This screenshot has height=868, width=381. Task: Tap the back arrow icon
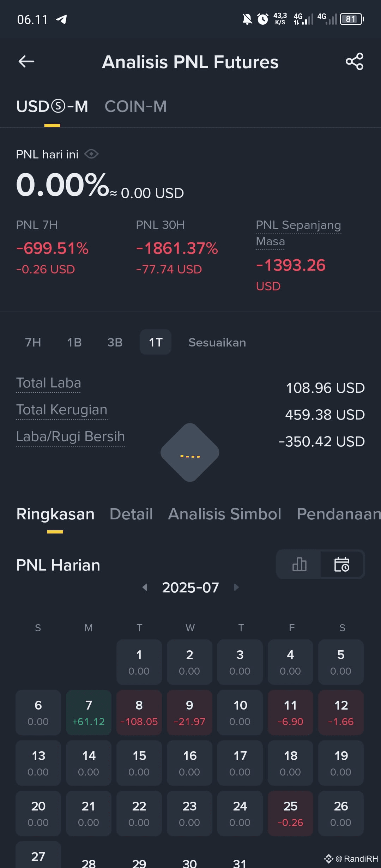(26, 61)
